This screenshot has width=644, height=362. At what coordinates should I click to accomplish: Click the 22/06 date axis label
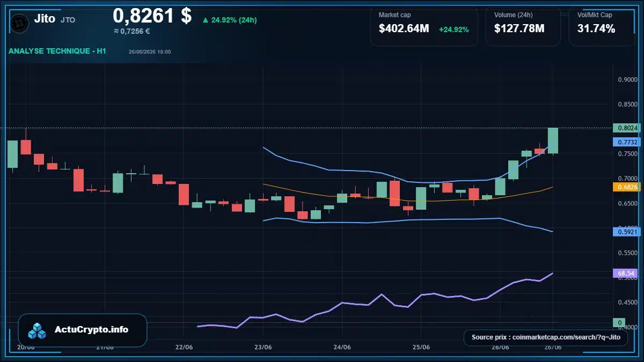[x=184, y=348]
